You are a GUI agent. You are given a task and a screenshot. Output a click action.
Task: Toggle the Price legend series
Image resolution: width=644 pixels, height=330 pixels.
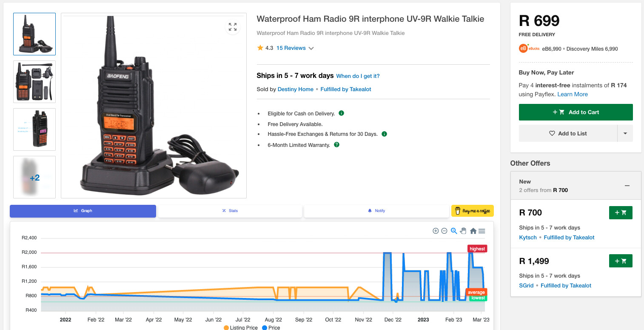click(x=271, y=327)
